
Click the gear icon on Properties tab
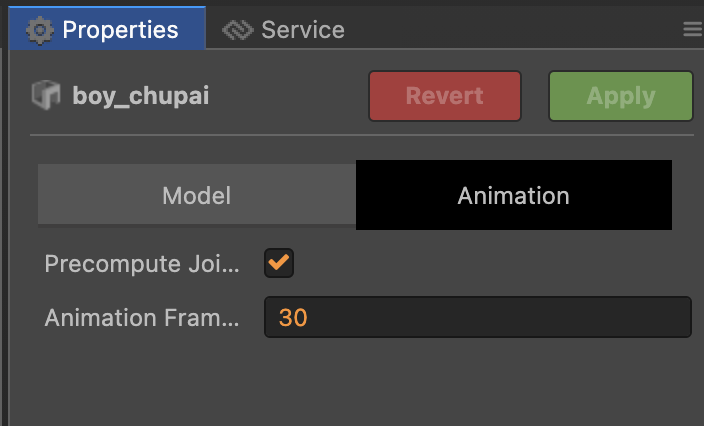[x=40, y=29]
